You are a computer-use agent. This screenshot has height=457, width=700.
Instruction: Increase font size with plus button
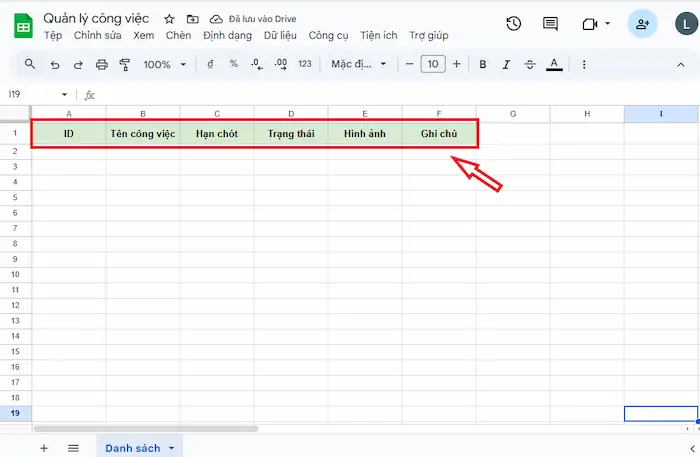[x=456, y=64]
